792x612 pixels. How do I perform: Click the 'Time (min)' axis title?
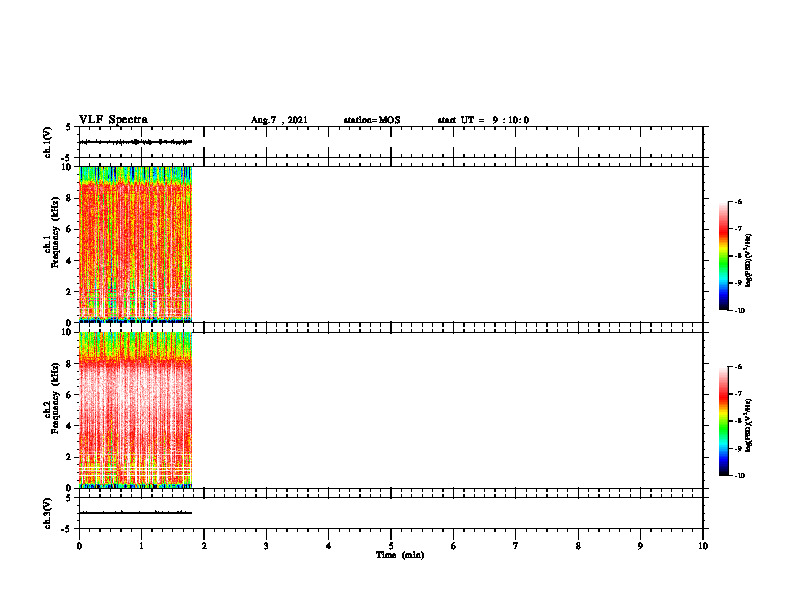pos(400,555)
